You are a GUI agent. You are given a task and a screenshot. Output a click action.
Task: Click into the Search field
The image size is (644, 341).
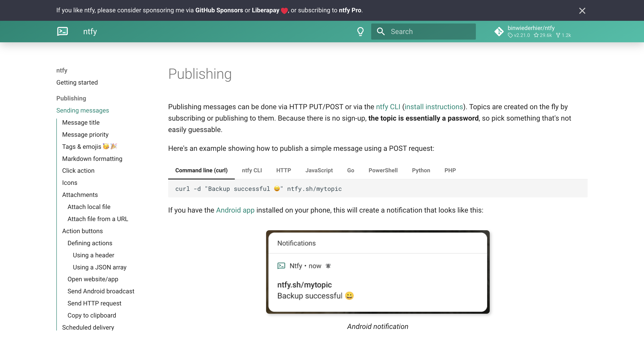[x=423, y=32]
